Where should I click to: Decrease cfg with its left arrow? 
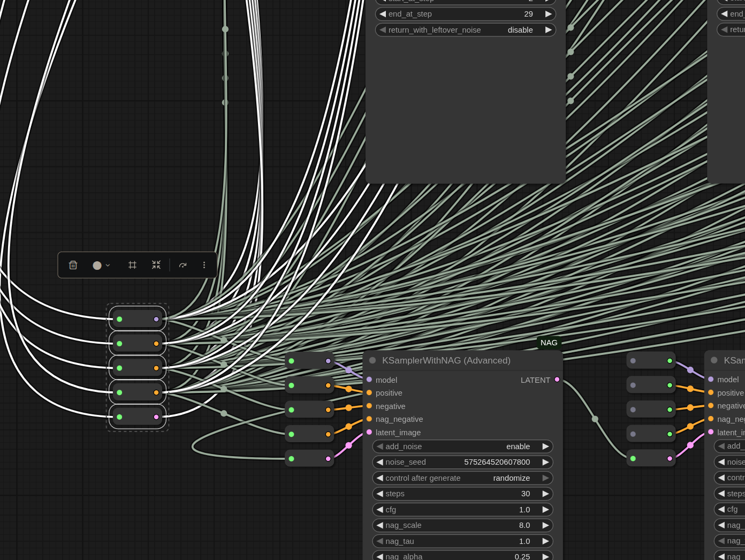coord(380,510)
